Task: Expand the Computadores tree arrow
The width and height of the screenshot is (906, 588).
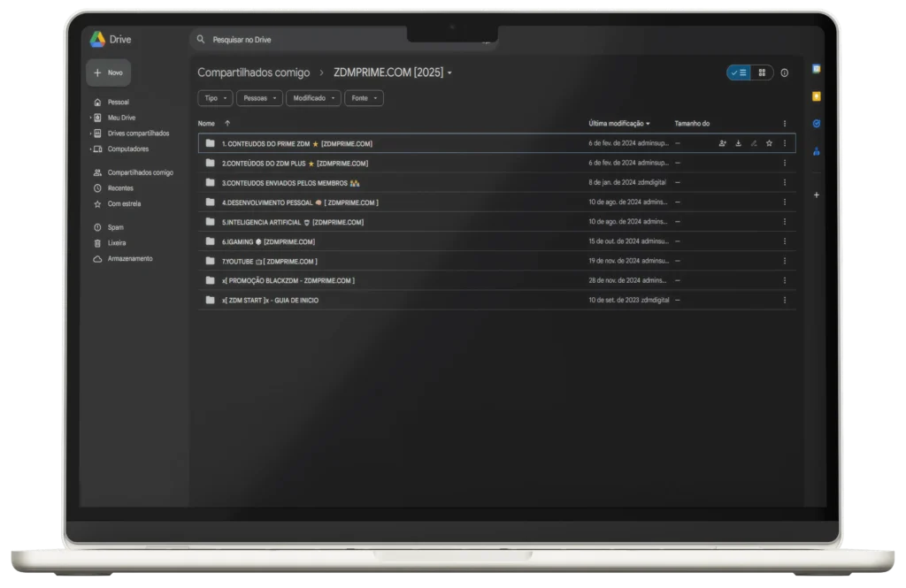Action: (x=91, y=149)
